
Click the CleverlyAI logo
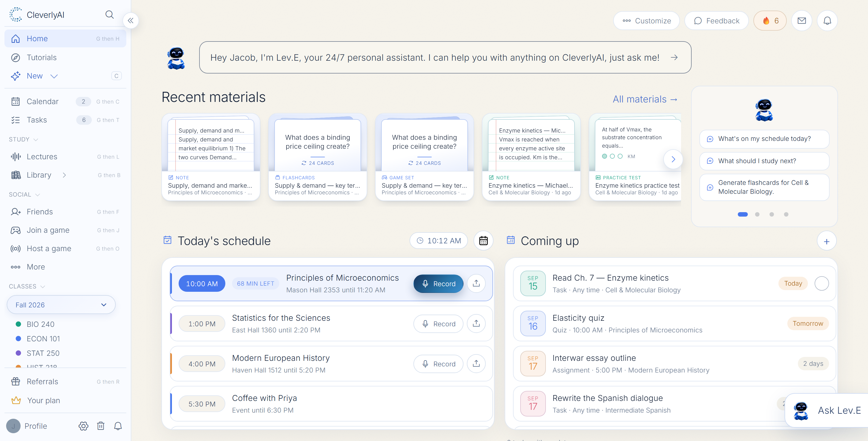point(16,14)
